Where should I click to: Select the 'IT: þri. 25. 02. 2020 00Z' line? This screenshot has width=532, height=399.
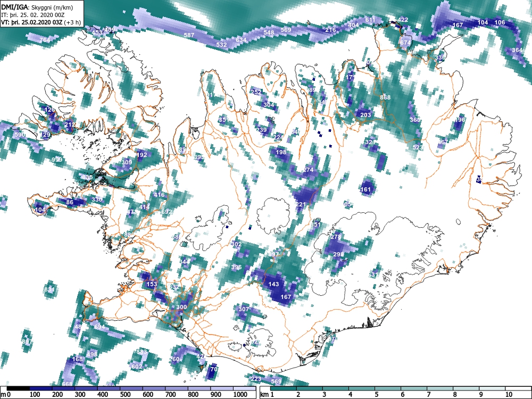point(31,15)
